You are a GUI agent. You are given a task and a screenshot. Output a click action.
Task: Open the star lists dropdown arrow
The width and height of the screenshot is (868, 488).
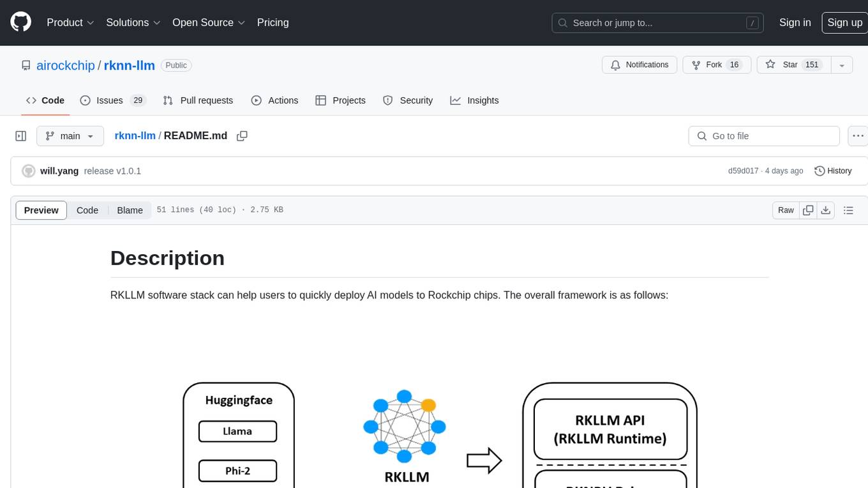[x=842, y=65]
